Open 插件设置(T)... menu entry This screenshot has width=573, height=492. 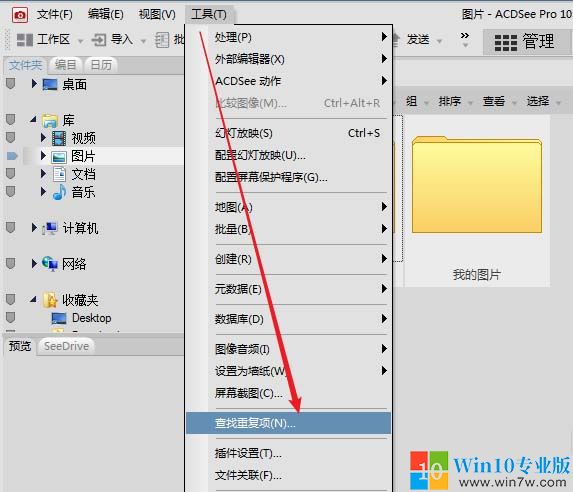pos(288,454)
